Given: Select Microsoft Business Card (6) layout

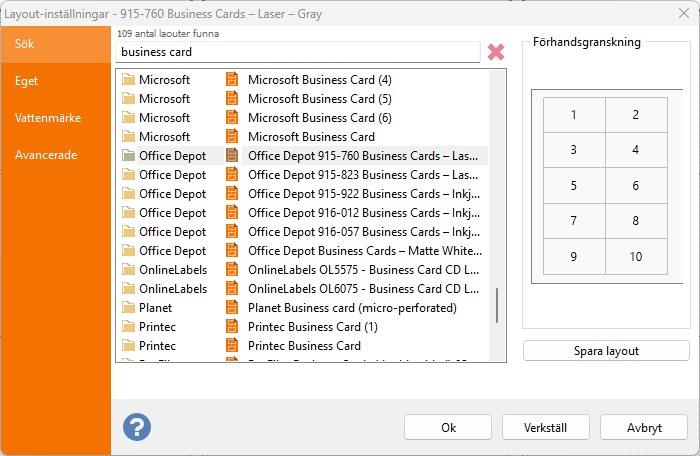Looking at the screenshot, I should click(x=320, y=117).
